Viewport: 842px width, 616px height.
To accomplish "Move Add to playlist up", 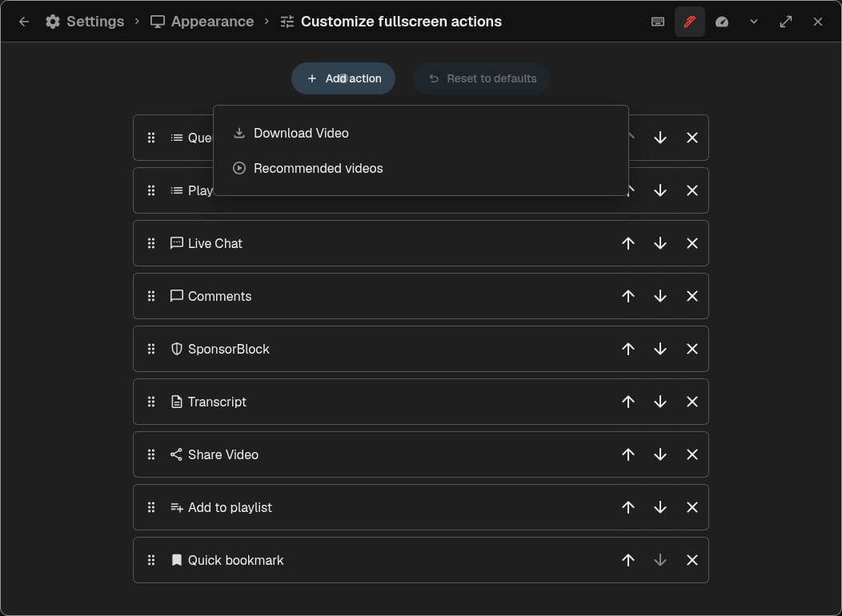I will click(628, 508).
